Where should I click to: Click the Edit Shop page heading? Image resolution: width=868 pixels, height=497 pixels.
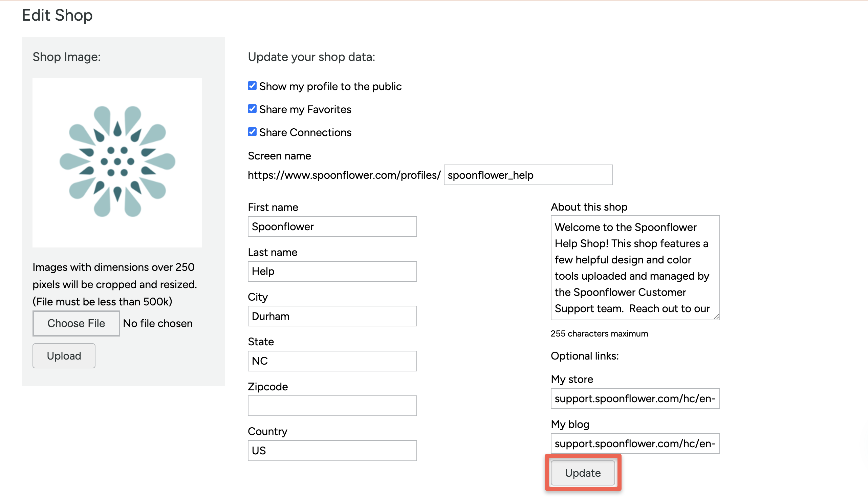pos(57,15)
